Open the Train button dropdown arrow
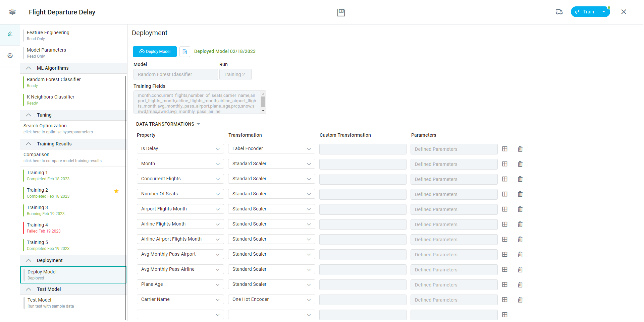Viewport: 644px width, 322px height. pyautogui.click(x=604, y=12)
